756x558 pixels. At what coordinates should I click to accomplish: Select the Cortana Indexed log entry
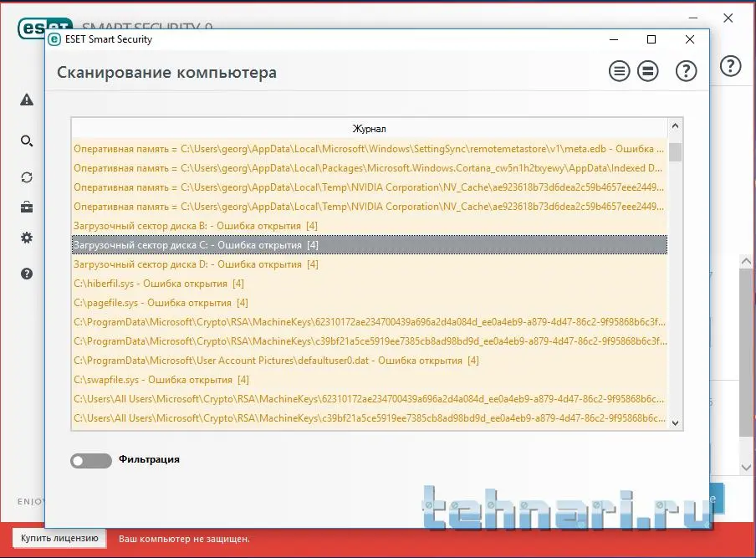370,168
